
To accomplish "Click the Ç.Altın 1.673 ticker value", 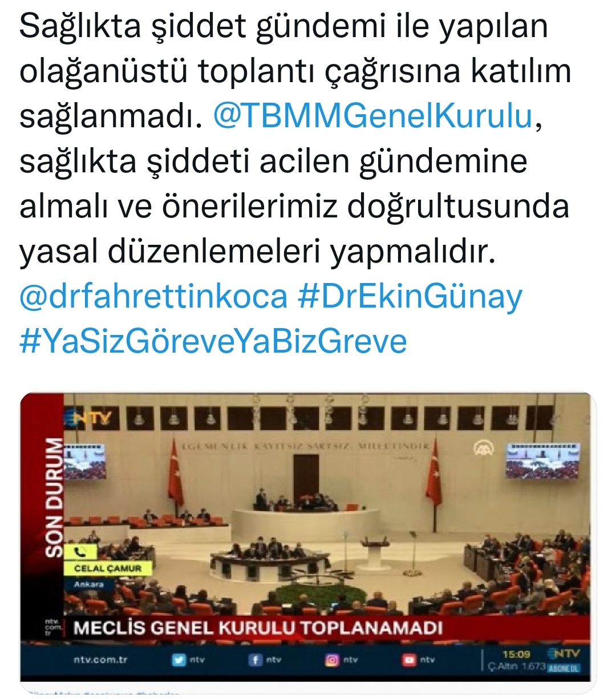I will pos(517,666).
